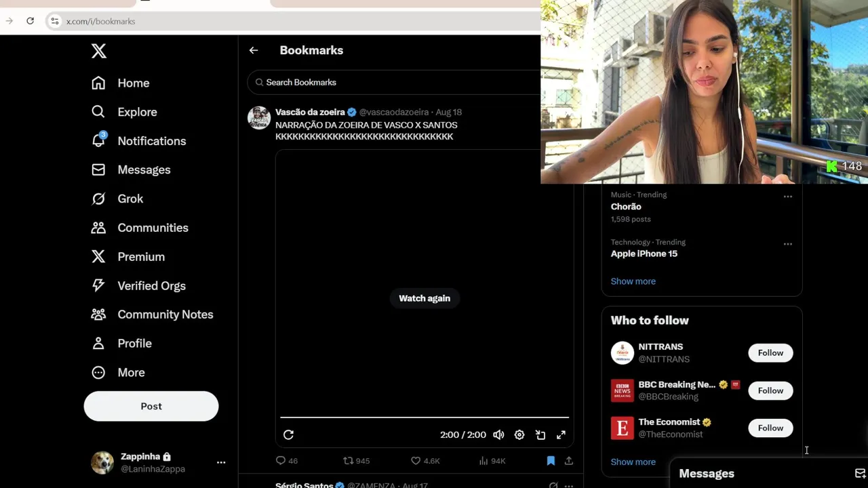Click new message icon in Messages drawer
The image size is (868, 488).
[861, 474]
